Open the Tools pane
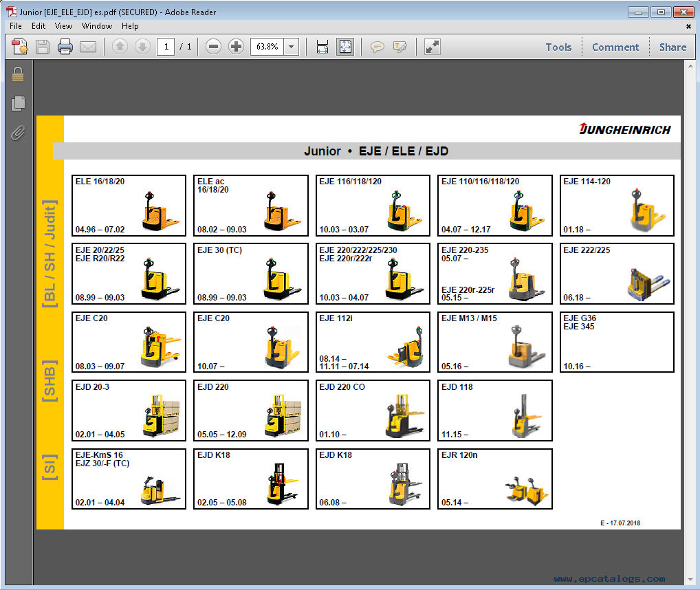 point(558,47)
